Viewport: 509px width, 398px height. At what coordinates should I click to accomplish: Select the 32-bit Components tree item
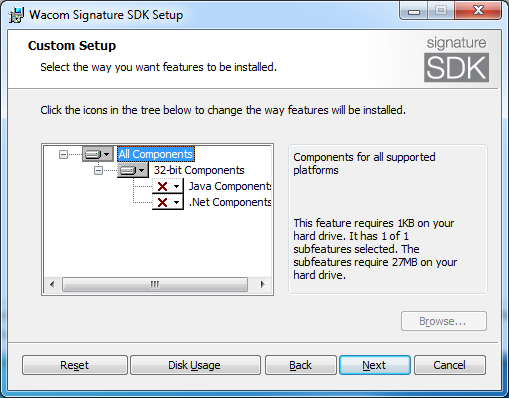[x=199, y=170]
